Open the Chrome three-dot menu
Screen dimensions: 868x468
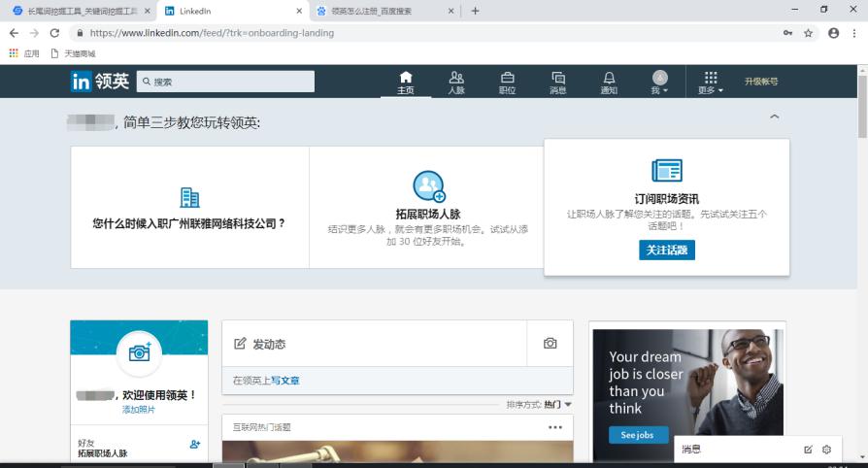854,33
